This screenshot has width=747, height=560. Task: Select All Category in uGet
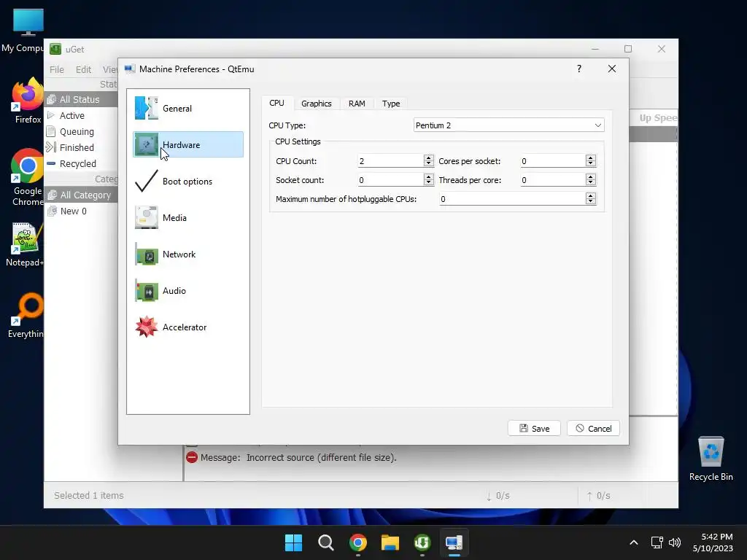[x=81, y=195]
